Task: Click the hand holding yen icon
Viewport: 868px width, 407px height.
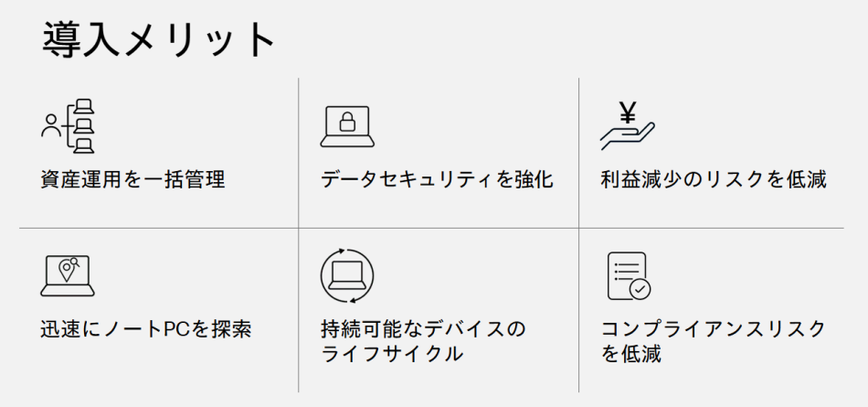Action: pos(627,127)
